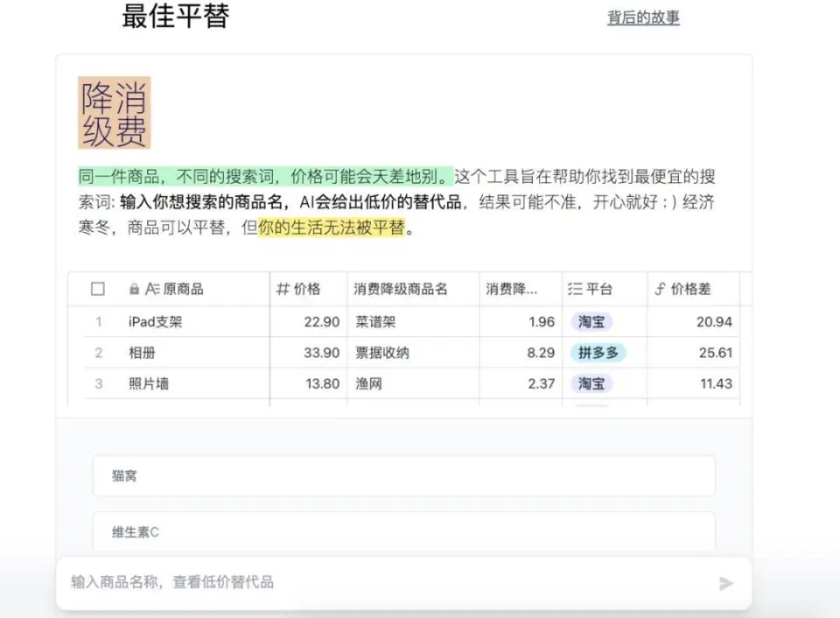Click the lock icon beside 原商品
The width and height of the screenshot is (840, 618).
tap(134, 289)
